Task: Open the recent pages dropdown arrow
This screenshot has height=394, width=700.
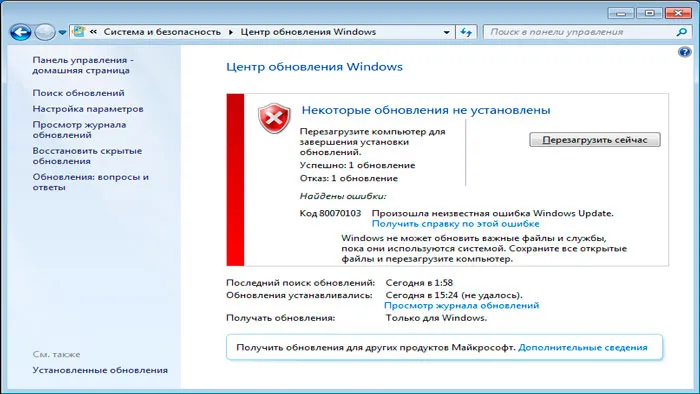Action: click(62, 33)
